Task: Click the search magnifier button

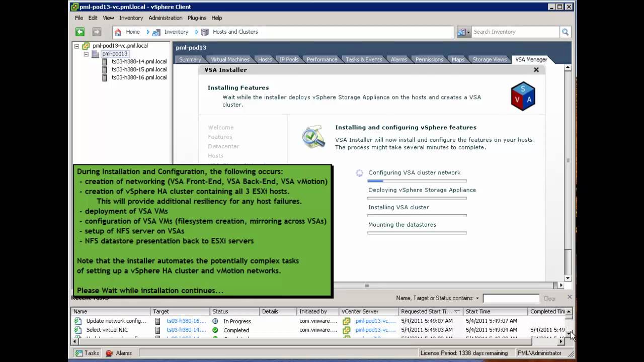Action: point(566,32)
